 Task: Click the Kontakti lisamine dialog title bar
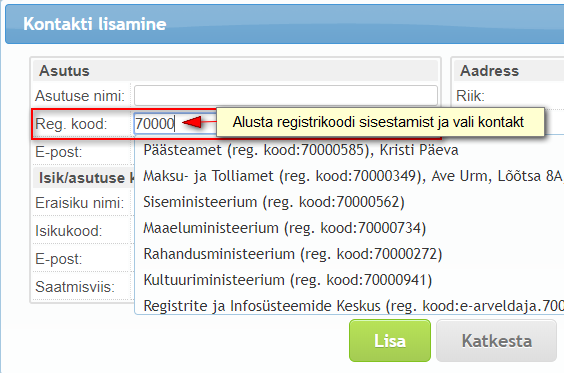[285, 24]
